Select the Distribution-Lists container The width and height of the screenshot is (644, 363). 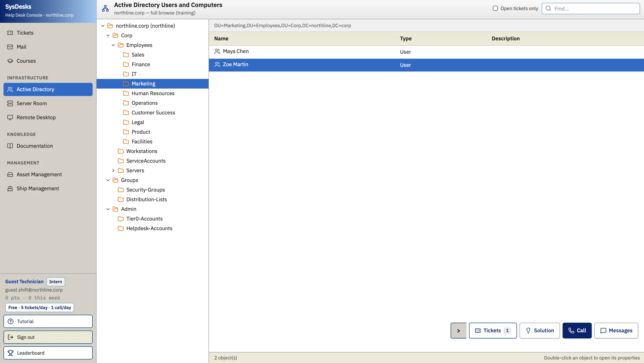pyautogui.click(x=153, y=199)
